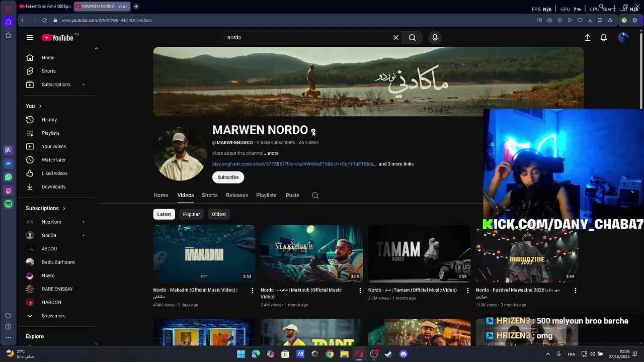Open Windows Start menu
Viewport: 644px width, 362px height.
pos(241,354)
